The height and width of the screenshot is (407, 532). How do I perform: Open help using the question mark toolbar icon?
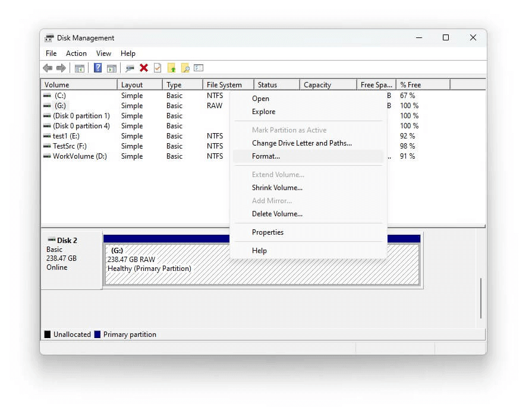97,68
